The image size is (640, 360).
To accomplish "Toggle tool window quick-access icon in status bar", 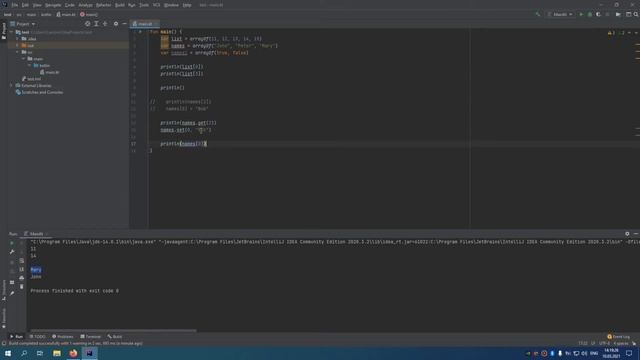I will 4,344.
